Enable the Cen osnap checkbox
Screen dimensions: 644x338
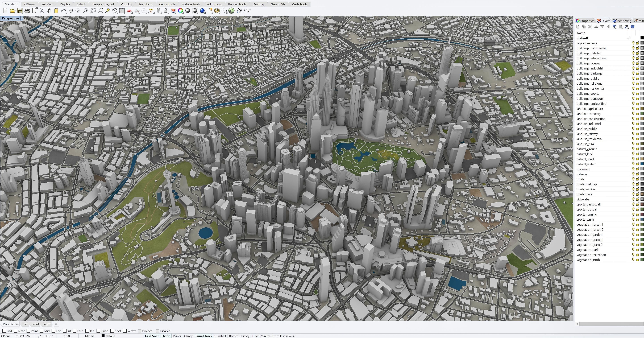click(x=53, y=331)
